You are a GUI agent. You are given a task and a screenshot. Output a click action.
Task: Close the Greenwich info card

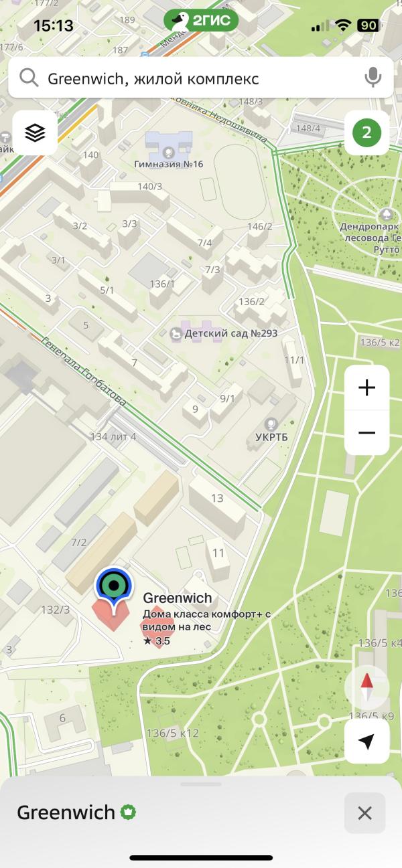pos(364,813)
